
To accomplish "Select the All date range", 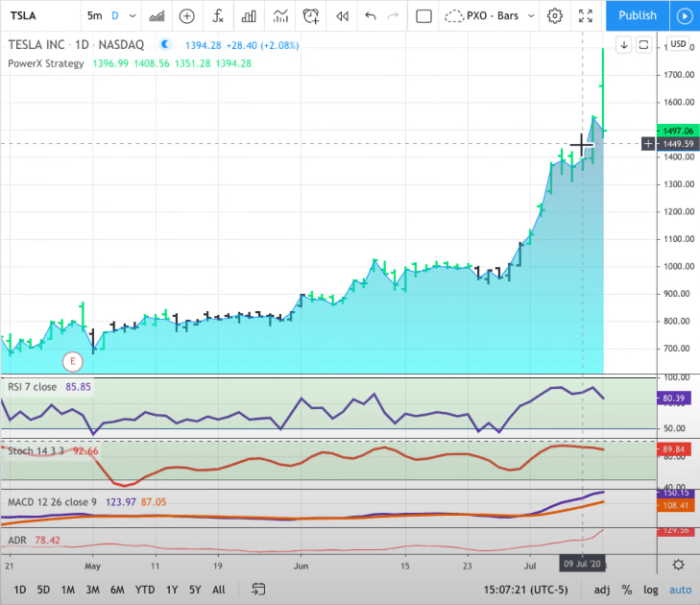I will point(219,590).
